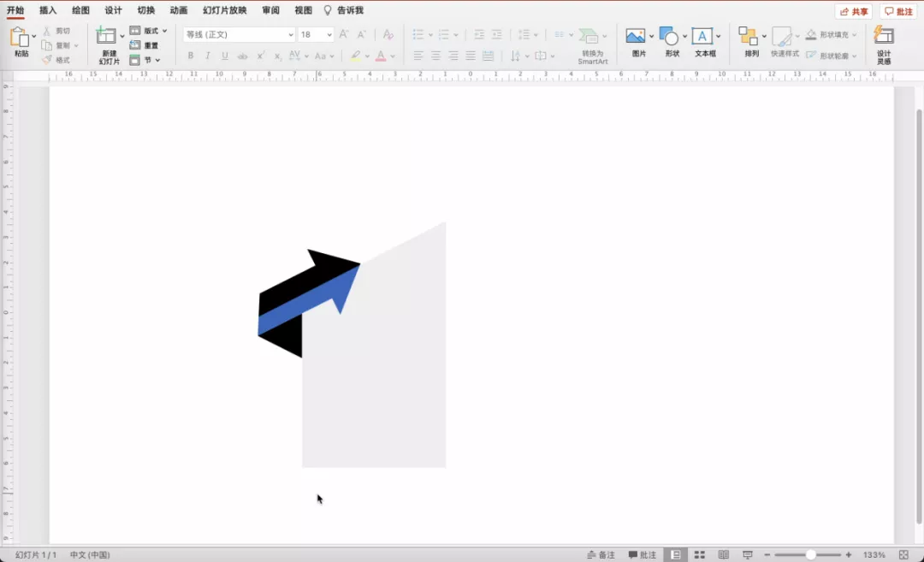Switch to the 切换 tab

[146, 10]
